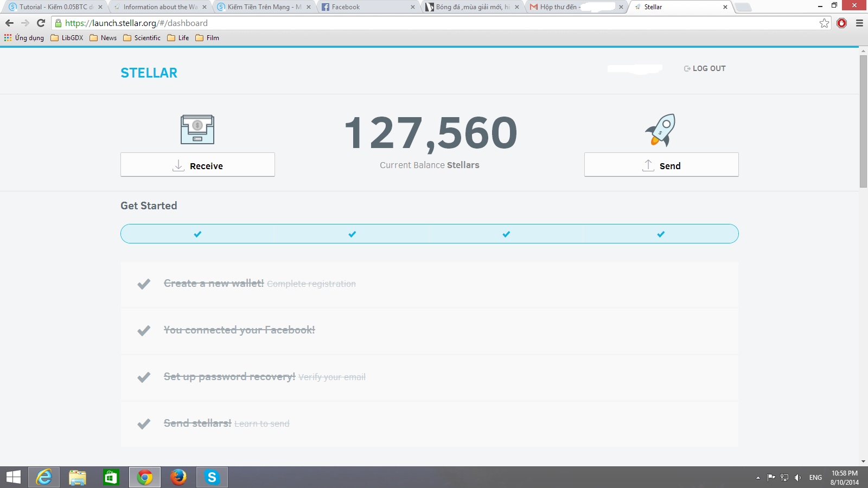The height and width of the screenshot is (488, 868).
Task: Click Complete registration link
Action: 311,284
